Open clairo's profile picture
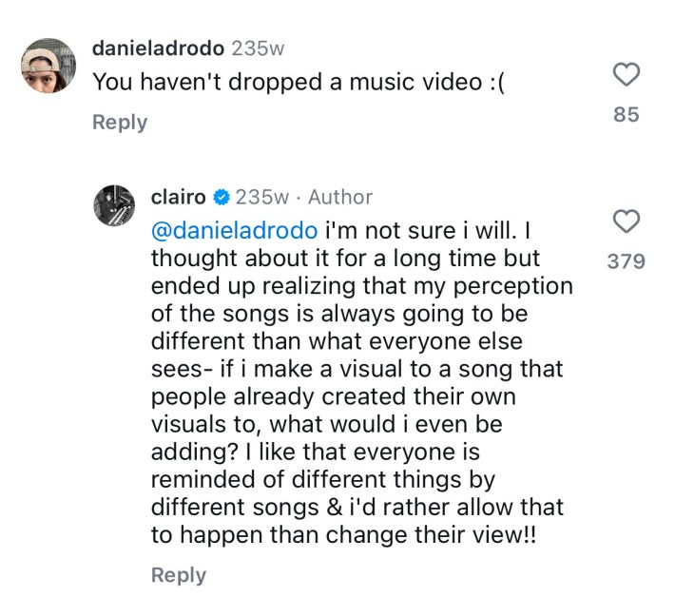The width and height of the screenshot is (675, 616). [120, 203]
